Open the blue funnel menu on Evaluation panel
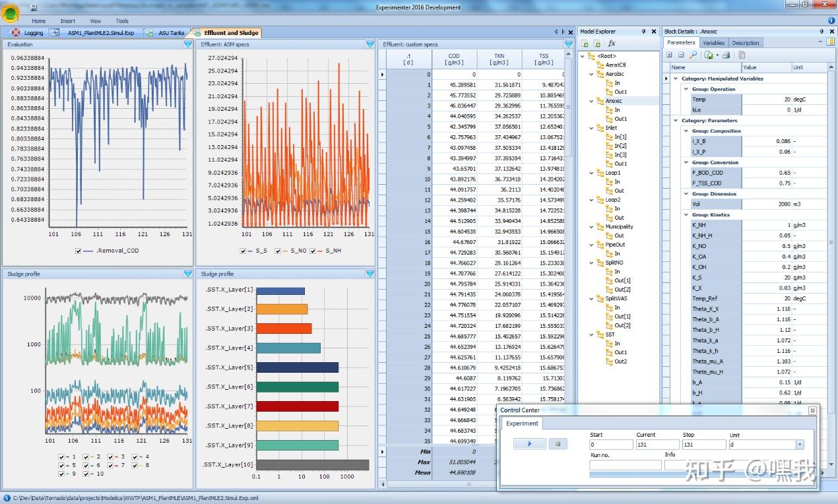This screenshot has height=504, width=838. pos(187,44)
